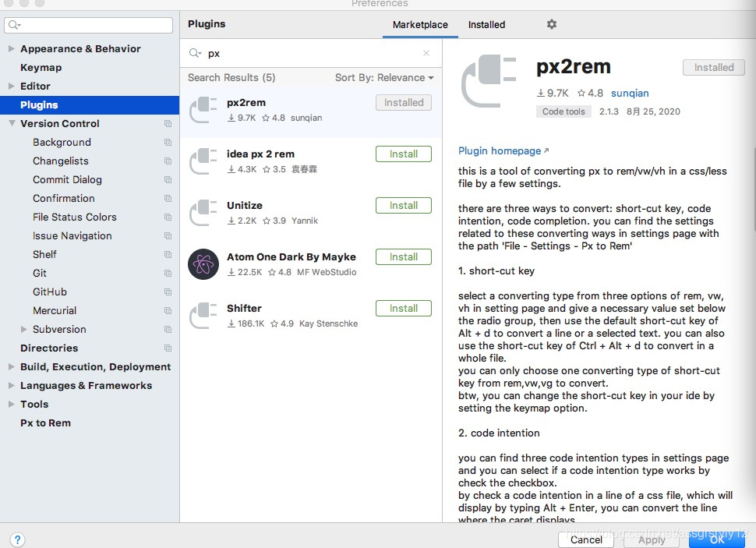Click the Atom One Dark By Mayke icon
Viewport: 756px width, 548px height.
pos(203,264)
